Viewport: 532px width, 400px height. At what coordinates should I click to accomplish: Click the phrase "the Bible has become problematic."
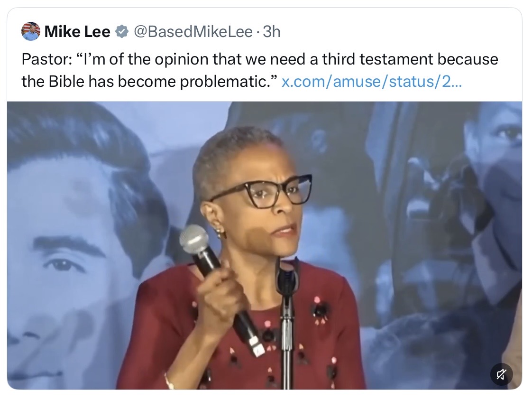point(150,82)
